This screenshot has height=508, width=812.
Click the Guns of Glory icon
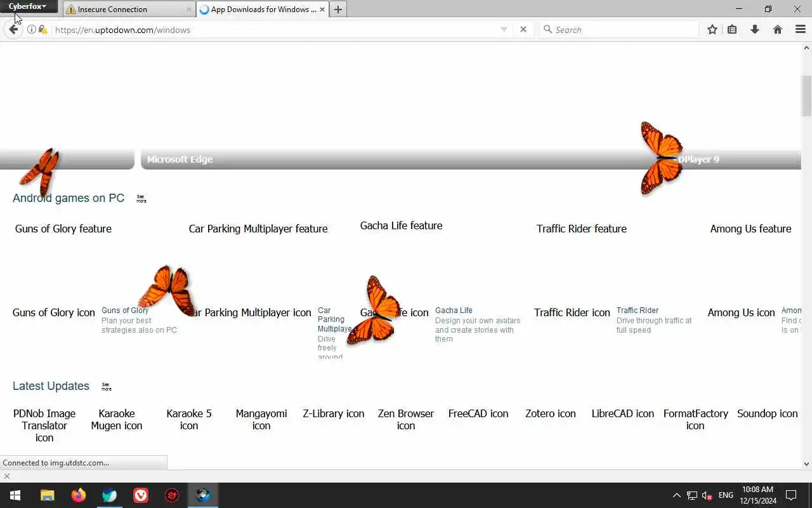point(54,312)
